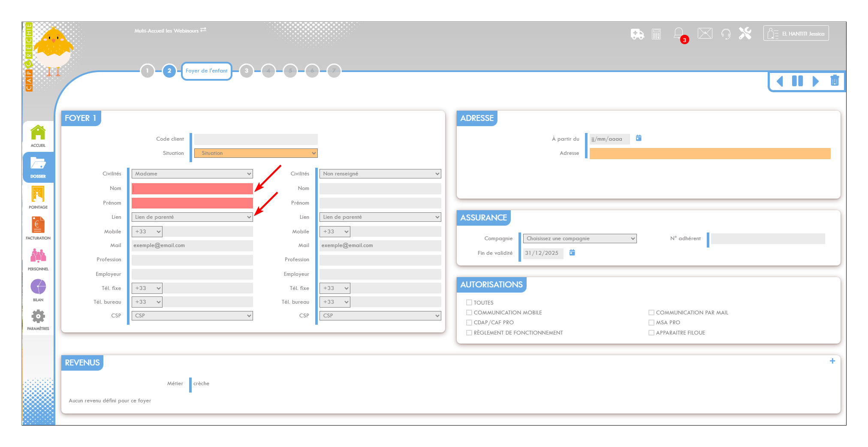Click the red Nom input field
Screen dimensions: 868x447
click(x=192, y=189)
